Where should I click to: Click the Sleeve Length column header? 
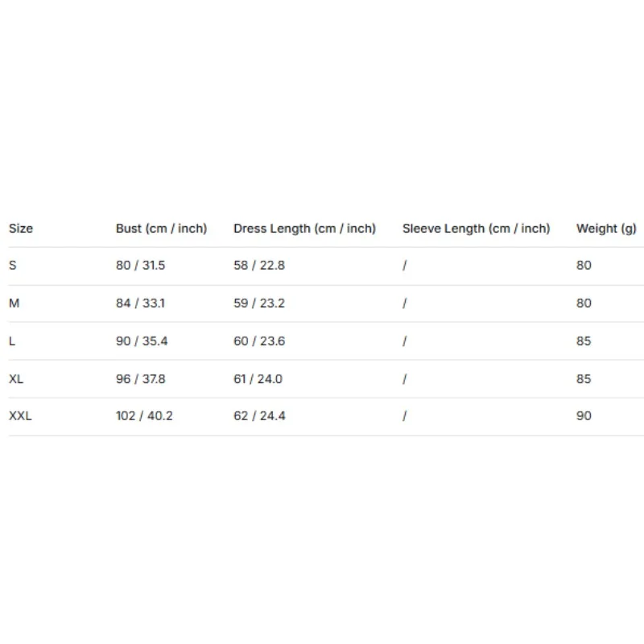pos(476,229)
